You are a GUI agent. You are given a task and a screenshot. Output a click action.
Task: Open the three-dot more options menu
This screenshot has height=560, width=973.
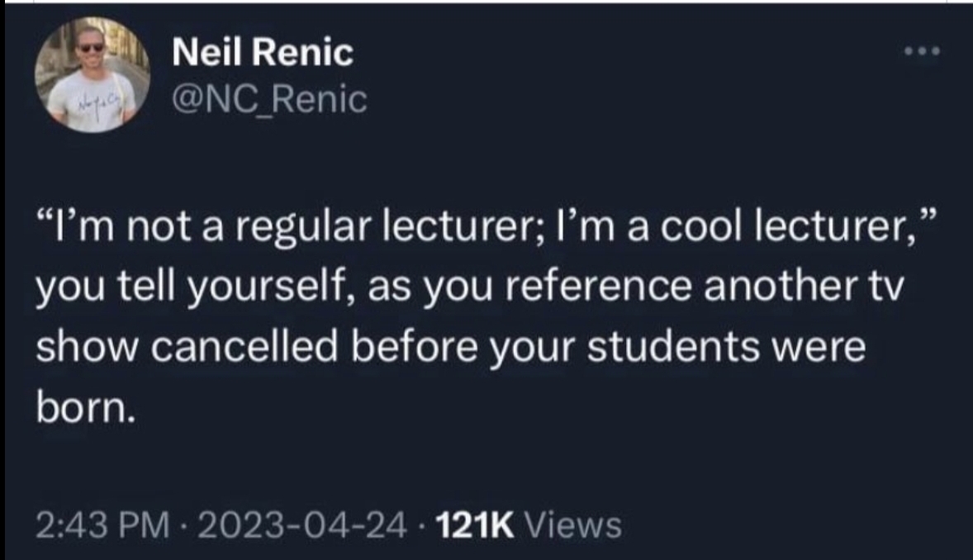tap(922, 51)
